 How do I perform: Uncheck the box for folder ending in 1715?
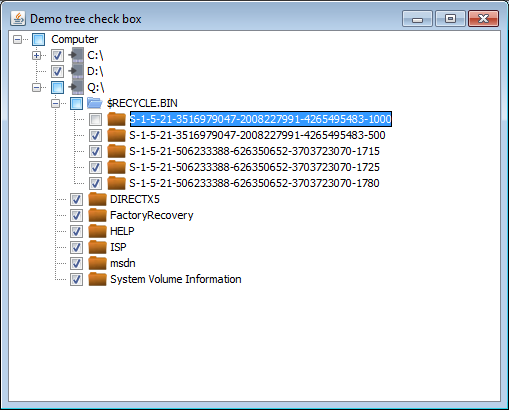point(95,151)
